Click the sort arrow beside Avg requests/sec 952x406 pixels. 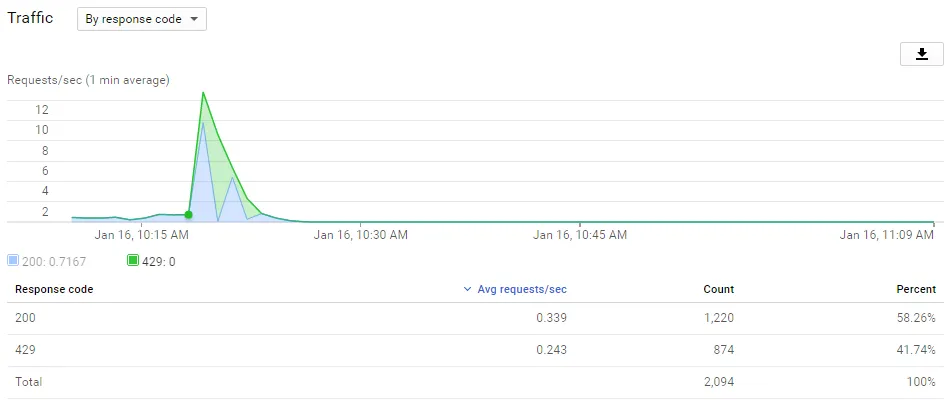[467, 289]
